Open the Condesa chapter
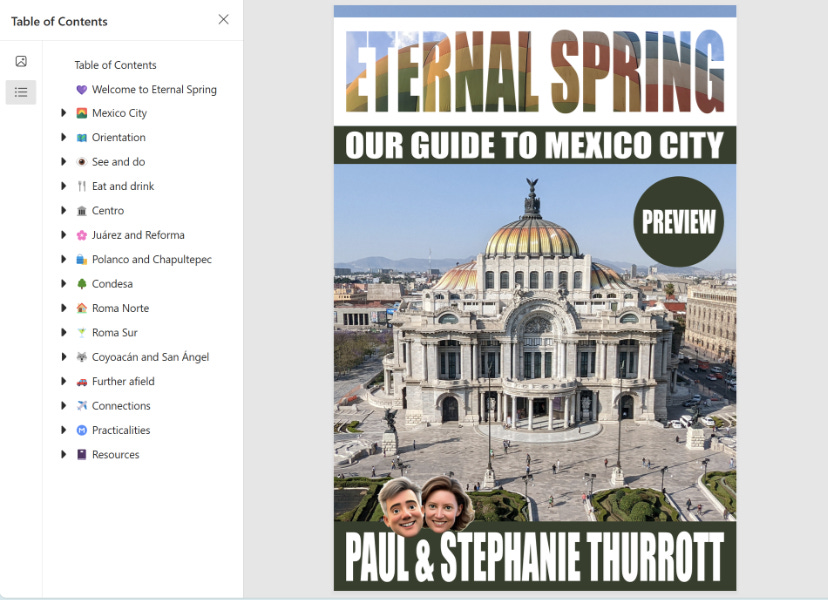This screenshot has width=828, height=600. tap(112, 284)
